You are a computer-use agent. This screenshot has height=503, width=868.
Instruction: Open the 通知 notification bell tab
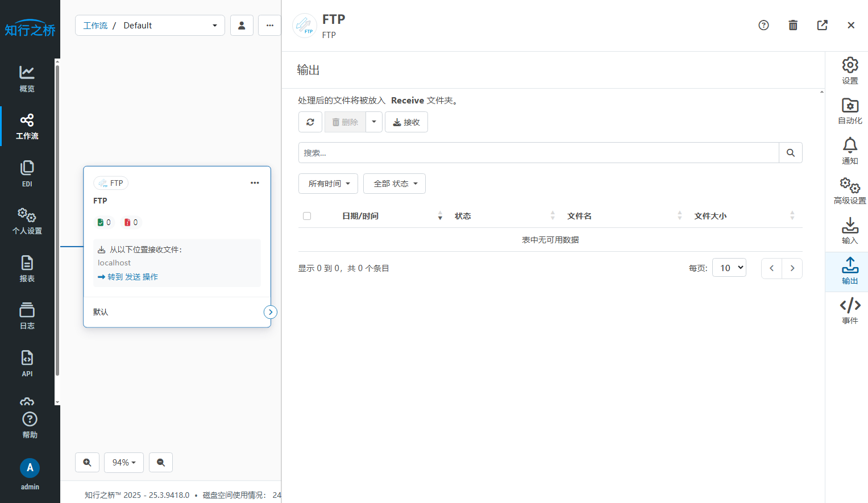click(850, 151)
